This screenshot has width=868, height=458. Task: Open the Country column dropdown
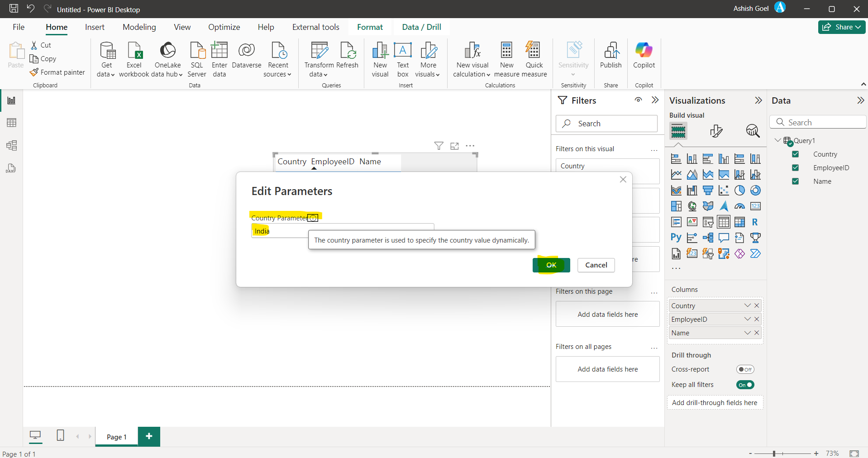coord(747,305)
